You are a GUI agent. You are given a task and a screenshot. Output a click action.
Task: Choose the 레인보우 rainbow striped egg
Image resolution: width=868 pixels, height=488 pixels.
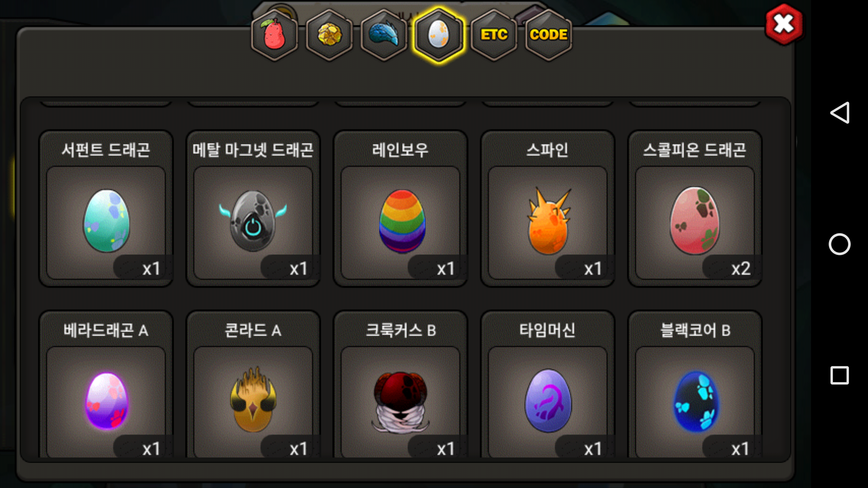coord(400,209)
